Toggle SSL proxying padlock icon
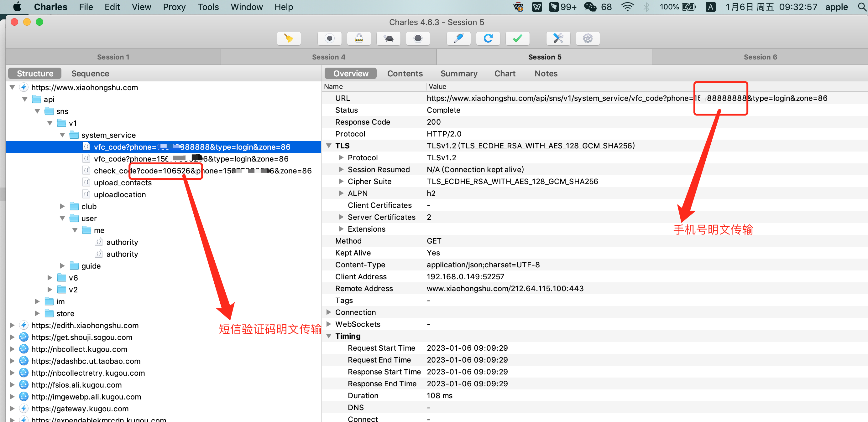The image size is (868, 422). 359,39
